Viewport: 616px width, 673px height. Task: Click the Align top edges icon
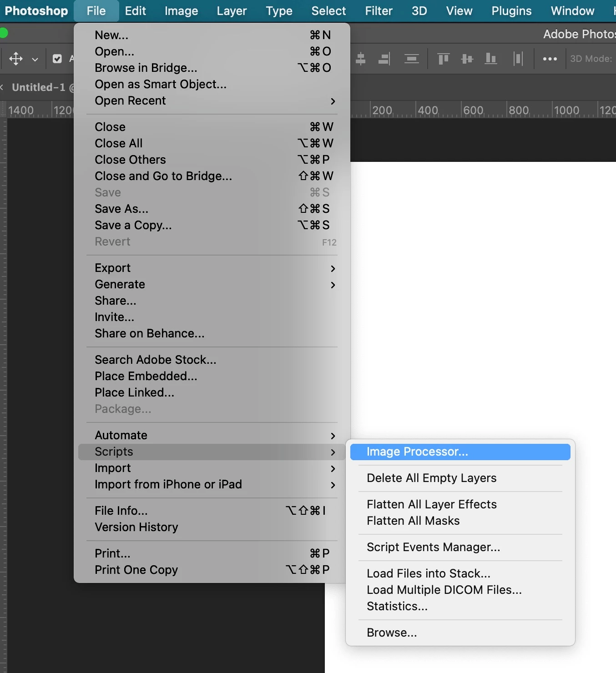443,59
